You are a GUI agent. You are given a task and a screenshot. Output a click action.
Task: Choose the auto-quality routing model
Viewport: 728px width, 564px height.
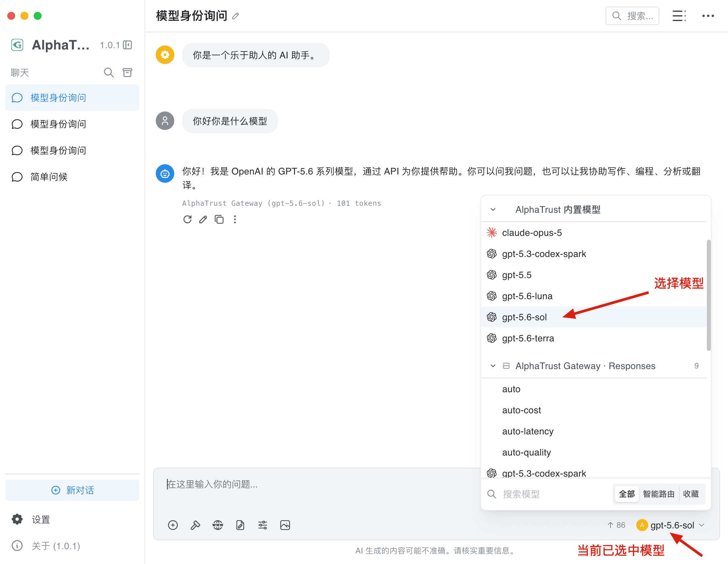click(x=593, y=453)
